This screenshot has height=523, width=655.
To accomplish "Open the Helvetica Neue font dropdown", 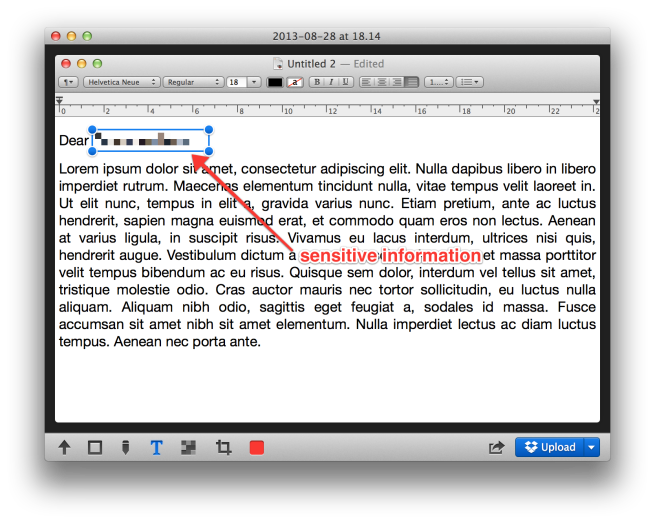I will click(x=120, y=82).
